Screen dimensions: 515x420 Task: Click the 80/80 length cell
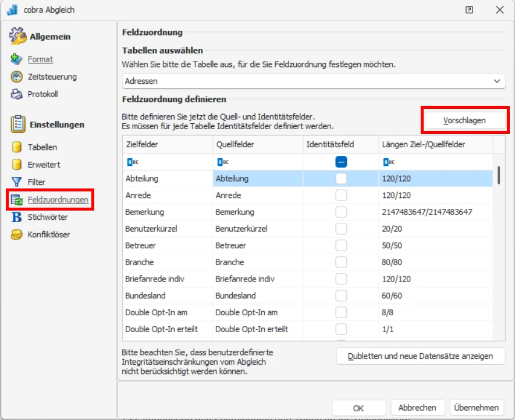pyautogui.click(x=436, y=262)
